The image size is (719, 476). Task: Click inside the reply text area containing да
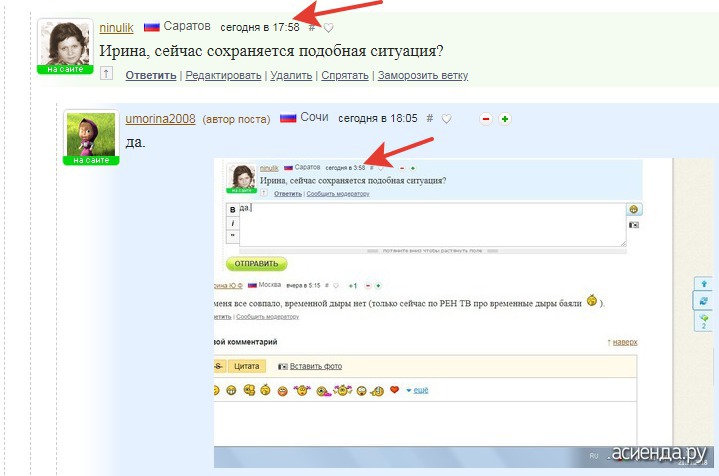tap(432, 225)
